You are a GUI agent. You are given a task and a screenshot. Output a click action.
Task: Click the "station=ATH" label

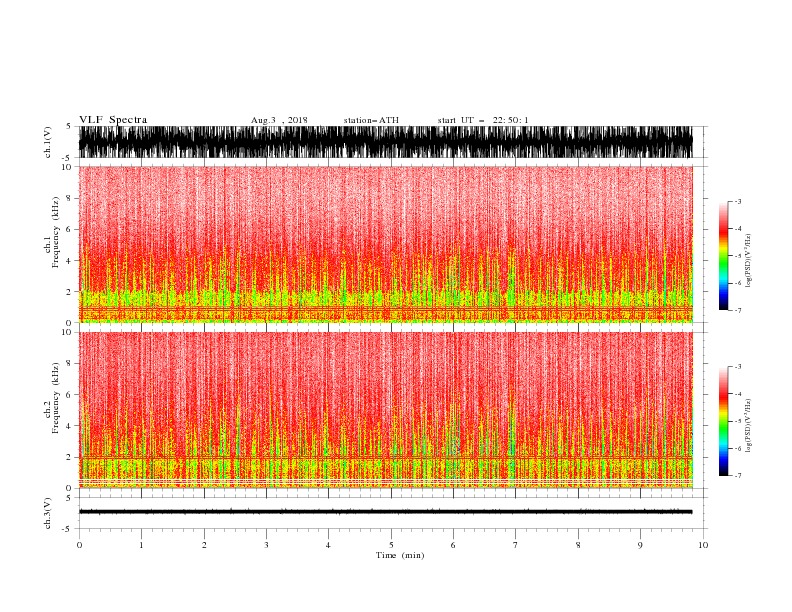pyautogui.click(x=371, y=120)
